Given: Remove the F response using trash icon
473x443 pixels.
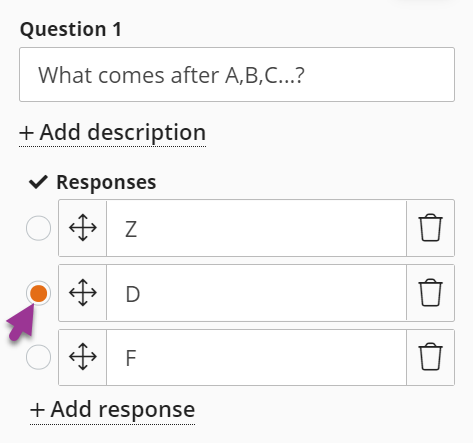Looking at the screenshot, I should 430,357.
